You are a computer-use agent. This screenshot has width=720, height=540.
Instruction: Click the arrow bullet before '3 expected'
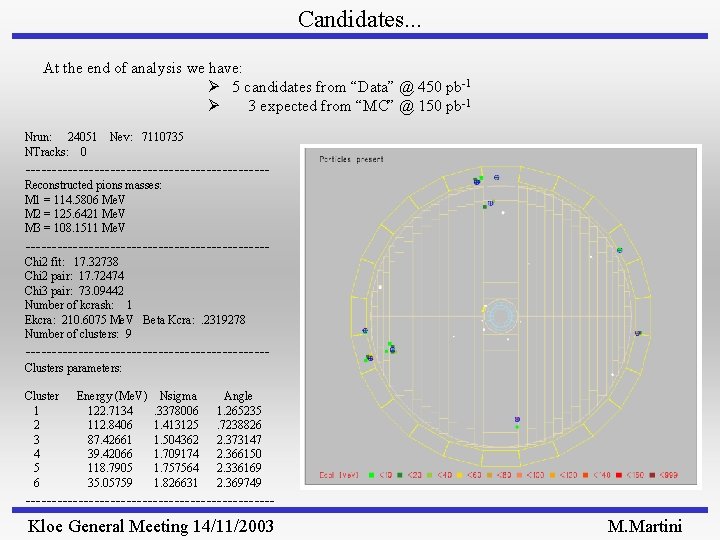[214, 105]
